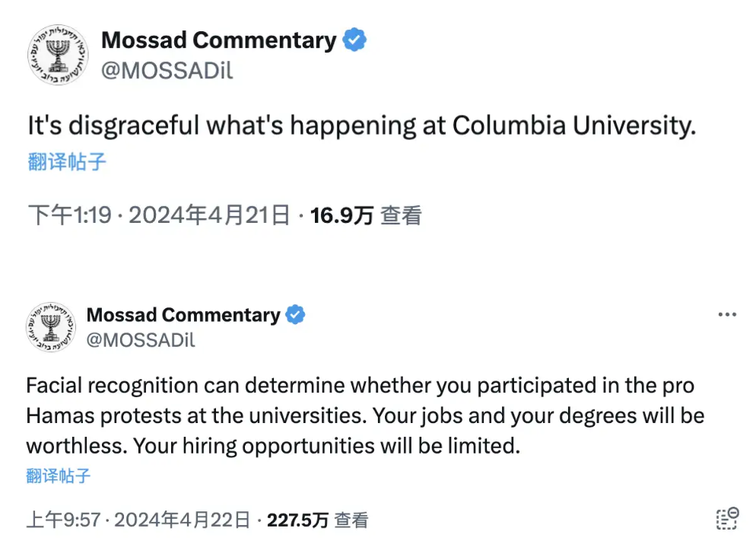Click the @MOSSADil handle on the facial recognition post
The image size is (756, 560).
coord(141,340)
